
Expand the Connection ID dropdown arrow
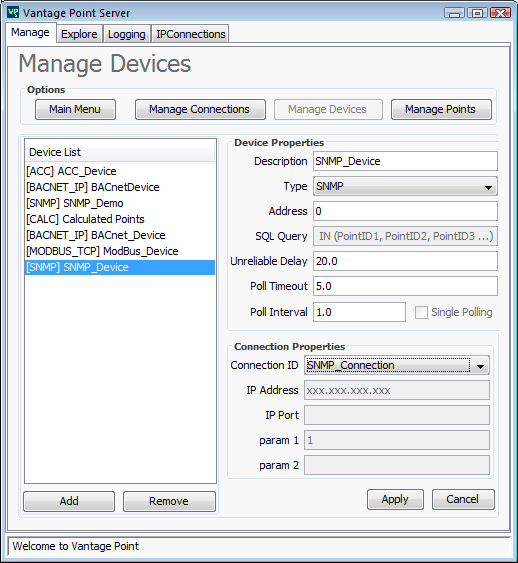[480, 366]
